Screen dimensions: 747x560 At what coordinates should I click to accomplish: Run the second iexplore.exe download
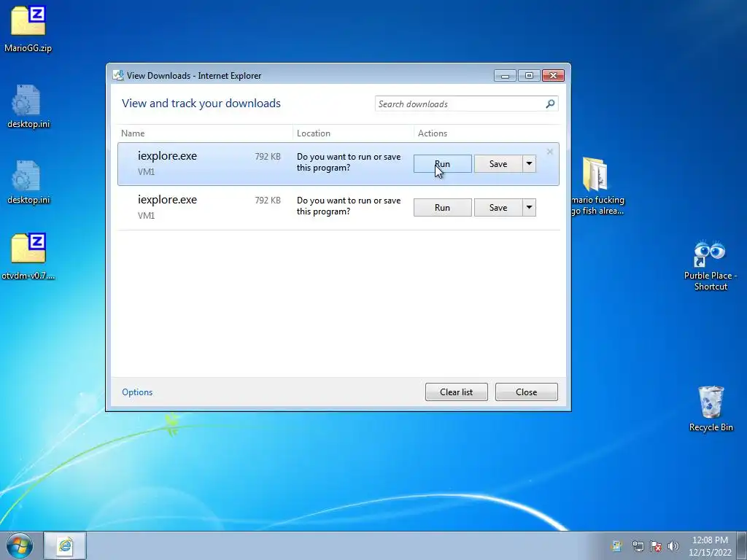[x=443, y=208]
